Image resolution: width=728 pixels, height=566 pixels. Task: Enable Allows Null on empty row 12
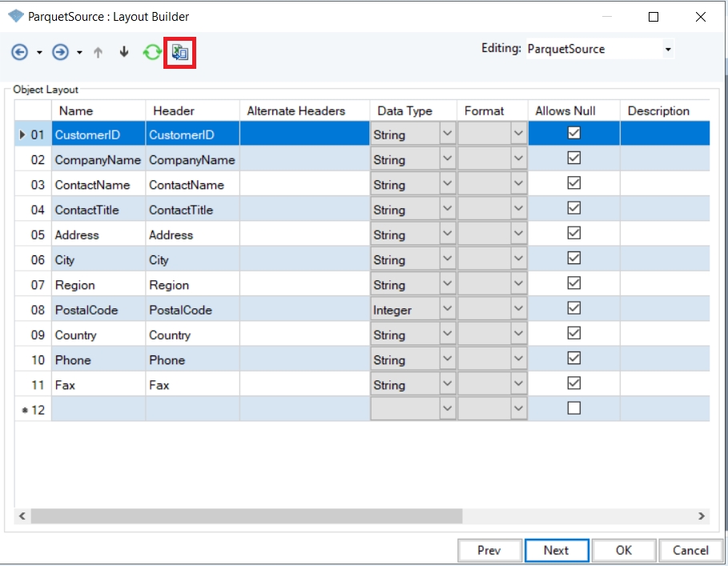click(x=573, y=408)
